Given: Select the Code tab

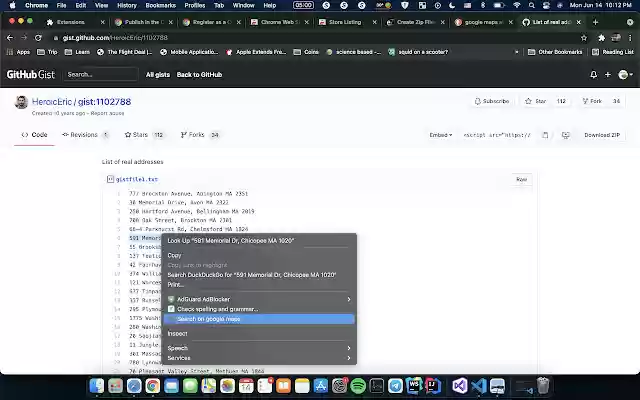Looking at the screenshot, I should 34,135.
